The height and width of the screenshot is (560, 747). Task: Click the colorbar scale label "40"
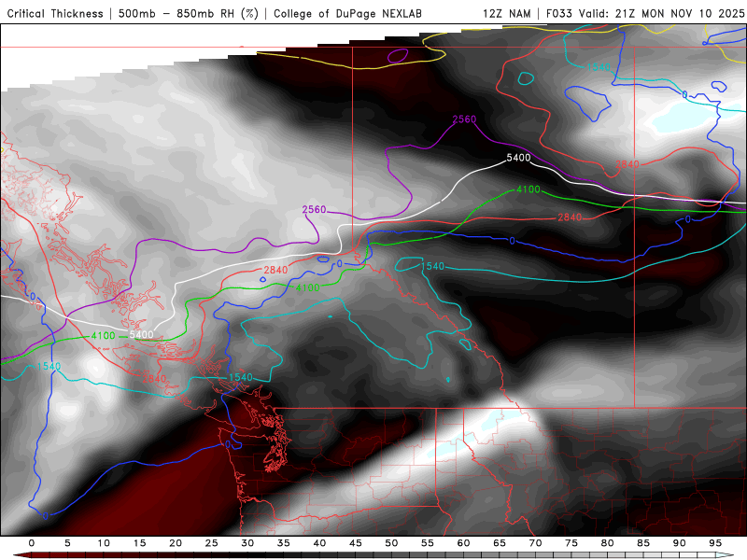coord(319,543)
